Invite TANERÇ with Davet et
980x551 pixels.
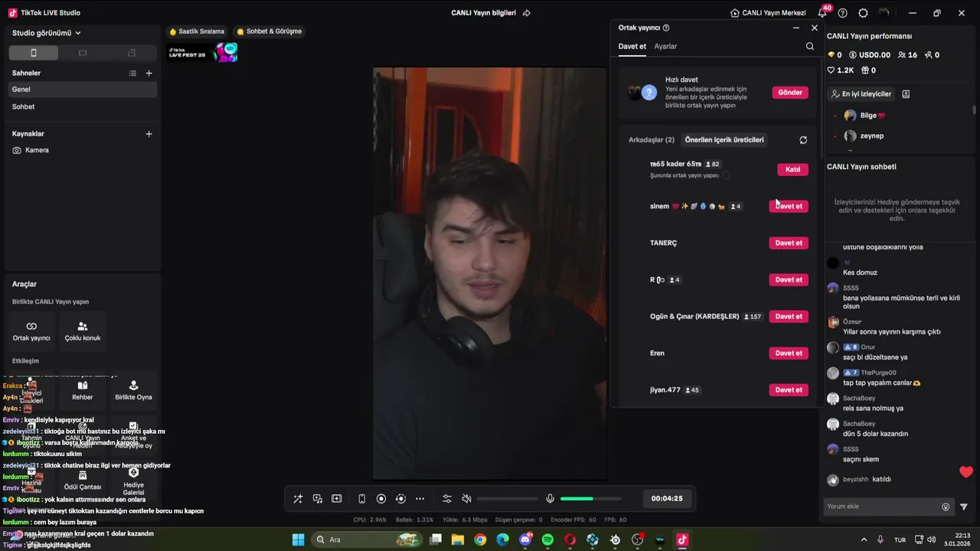coord(789,243)
